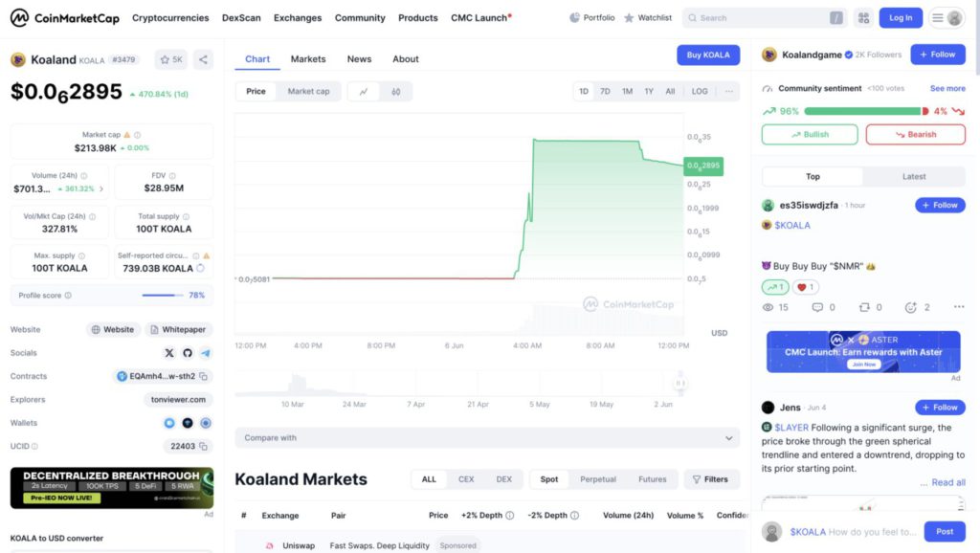Screen dimensions: 980x553
Task: Switch to About tab
Action: 406,58
